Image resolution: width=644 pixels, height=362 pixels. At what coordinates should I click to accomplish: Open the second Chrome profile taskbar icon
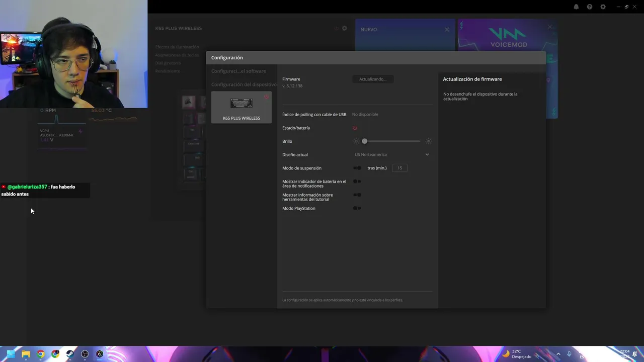click(x=55, y=354)
